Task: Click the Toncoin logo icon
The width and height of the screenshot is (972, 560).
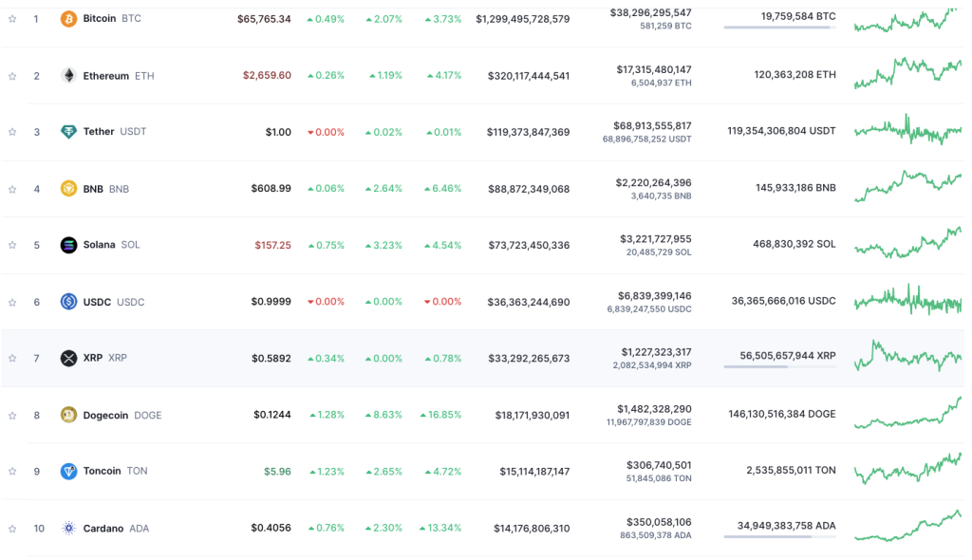Action: pos(68,472)
